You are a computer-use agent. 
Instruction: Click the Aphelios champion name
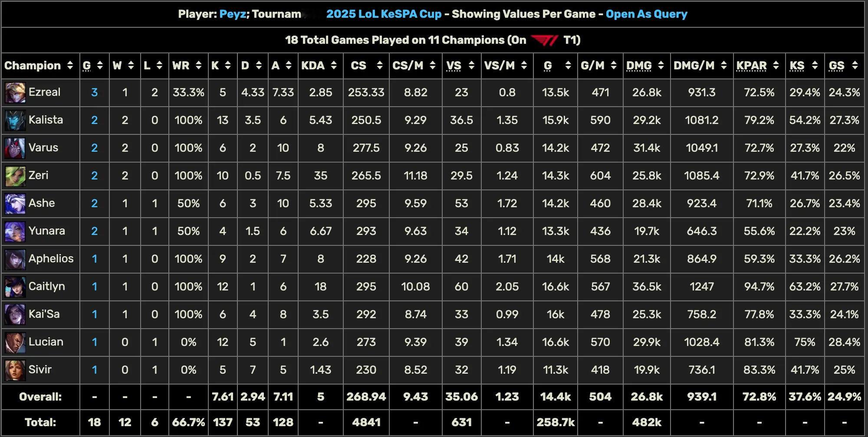coord(51,259)
